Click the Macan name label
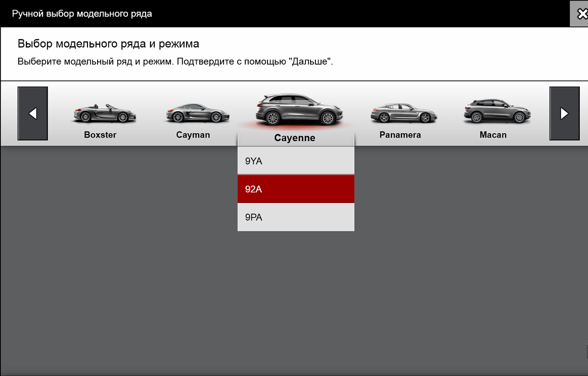 pos(493,135)
